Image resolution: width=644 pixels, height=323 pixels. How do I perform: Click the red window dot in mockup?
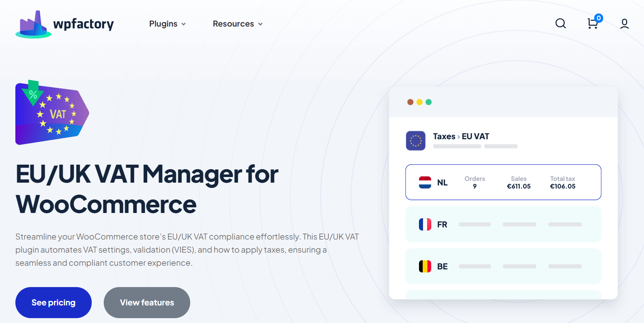(410, 102)
